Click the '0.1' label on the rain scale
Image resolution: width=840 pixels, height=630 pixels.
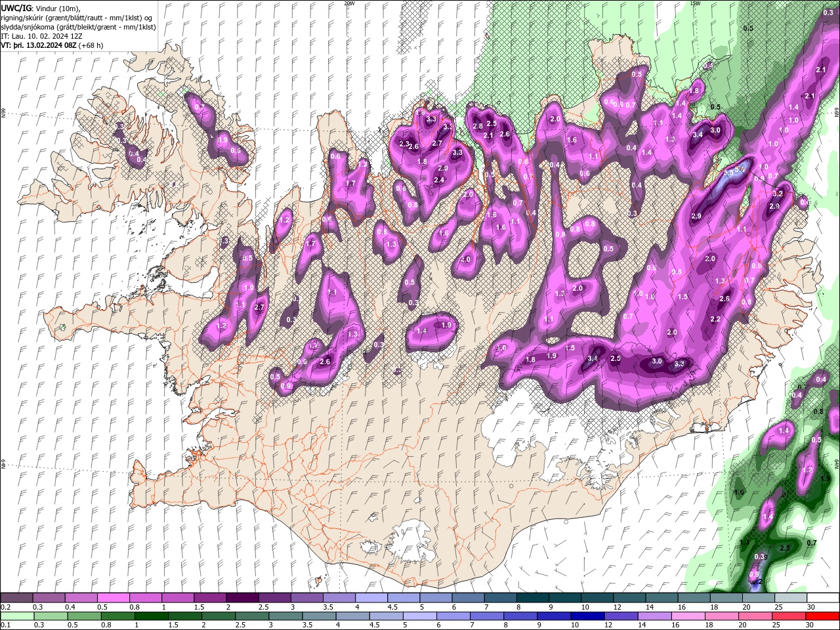5,625
